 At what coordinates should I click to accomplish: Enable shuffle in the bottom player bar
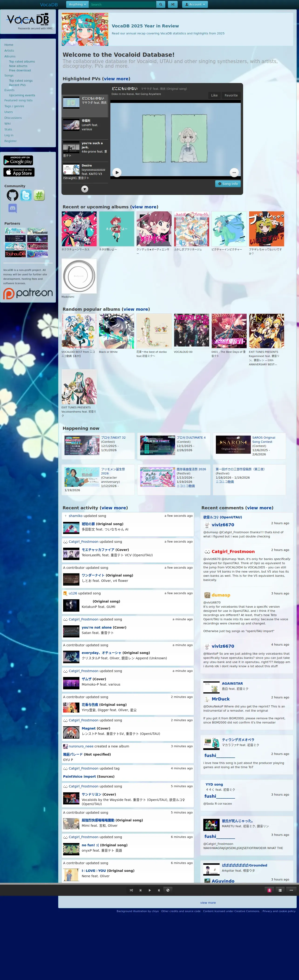click(131, 890)
